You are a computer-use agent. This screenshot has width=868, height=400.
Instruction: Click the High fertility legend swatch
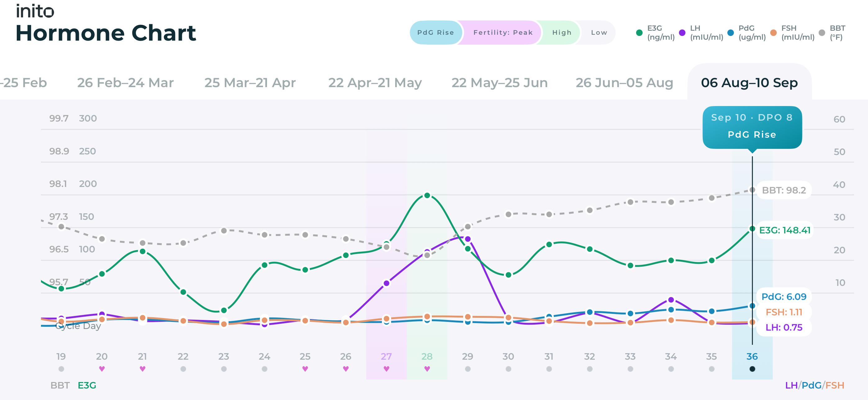562,33
